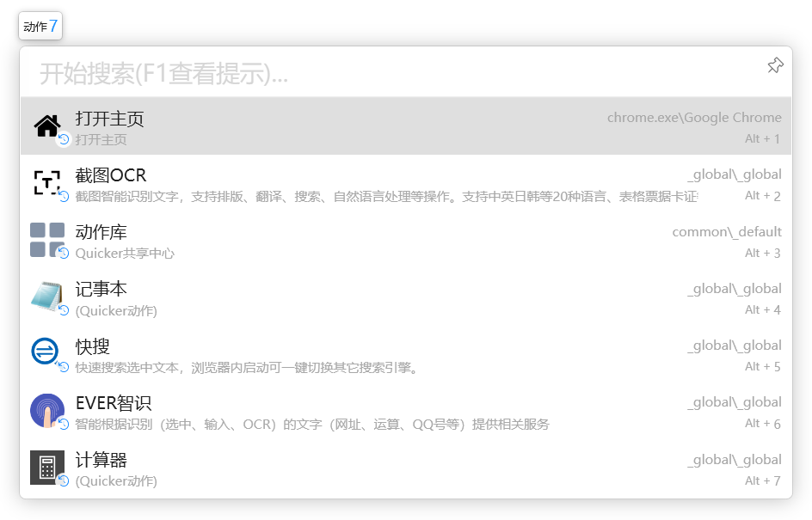This screenshot has width=812, height=520.
Task: Click the chrome.exe\Google Chrome path label
Action: coord(694,118)
